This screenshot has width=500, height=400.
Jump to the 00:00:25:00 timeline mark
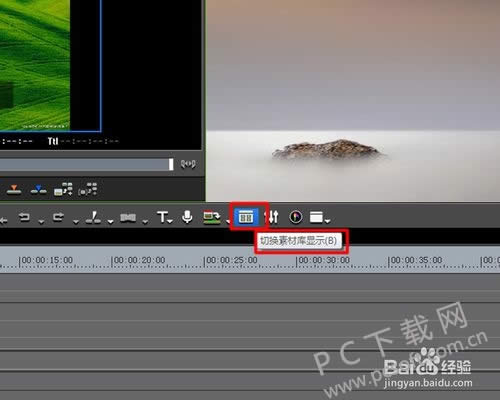pyautogui.click(x=231, y=260)
